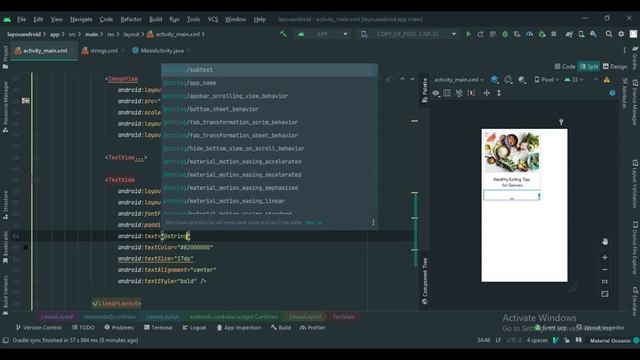Viewport: 640px width, 360px height.
Task: Run the app with green play button
Action: click(468, 34)
